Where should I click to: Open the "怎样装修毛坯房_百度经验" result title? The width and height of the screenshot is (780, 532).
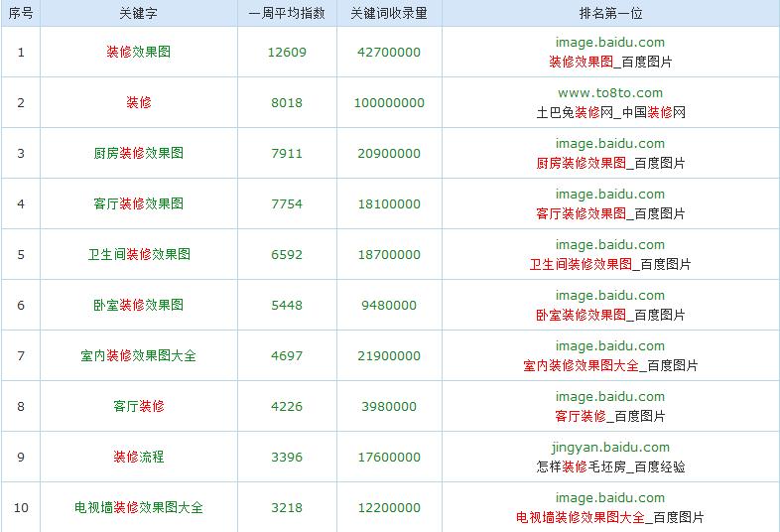point(609,466)
